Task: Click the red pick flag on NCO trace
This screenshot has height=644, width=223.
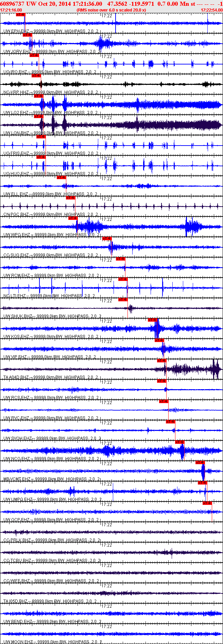Action: tap(179, 442)
